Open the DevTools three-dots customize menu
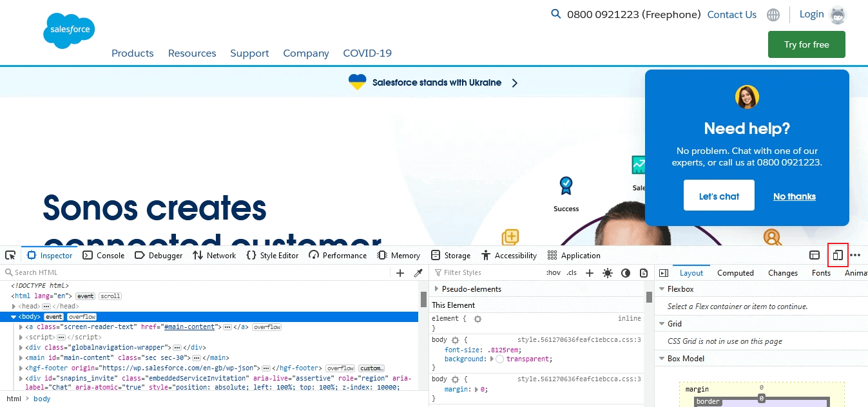 point(855,256)
